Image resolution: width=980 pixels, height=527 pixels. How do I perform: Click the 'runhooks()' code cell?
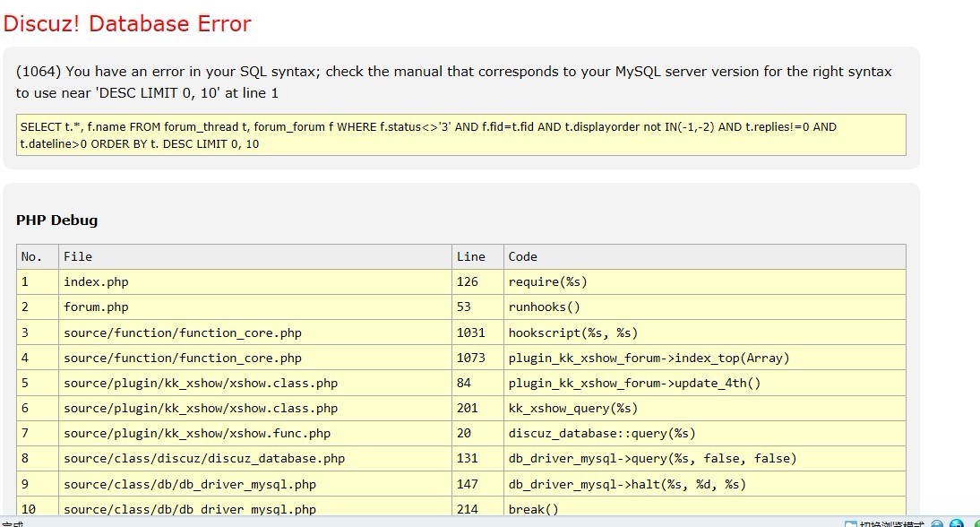coord(704,307)
